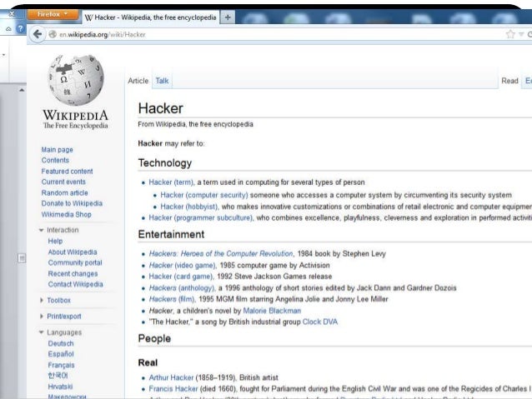
Task: Switch to Español language version
Action: (x=61, y=354)
